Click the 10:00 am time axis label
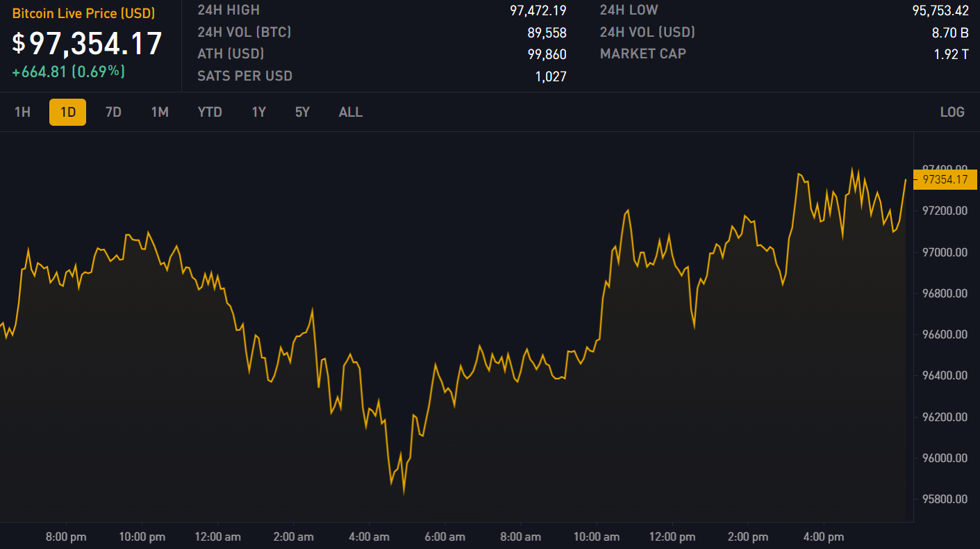This screenshot has height=549, width=980. pos(597,537)
